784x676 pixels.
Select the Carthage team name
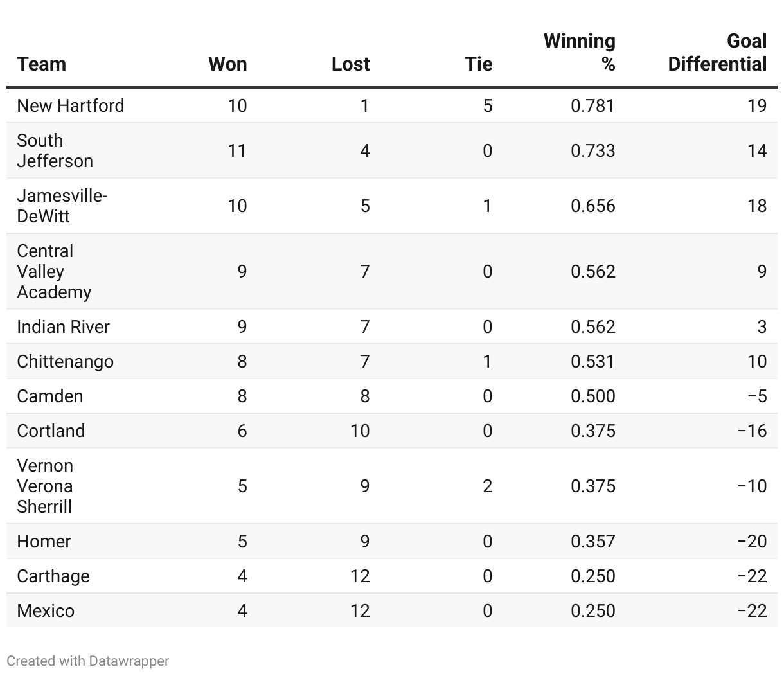coord(53,576)
